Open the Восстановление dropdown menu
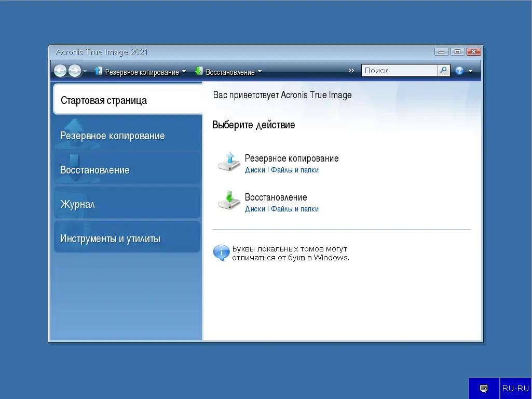 259,72
